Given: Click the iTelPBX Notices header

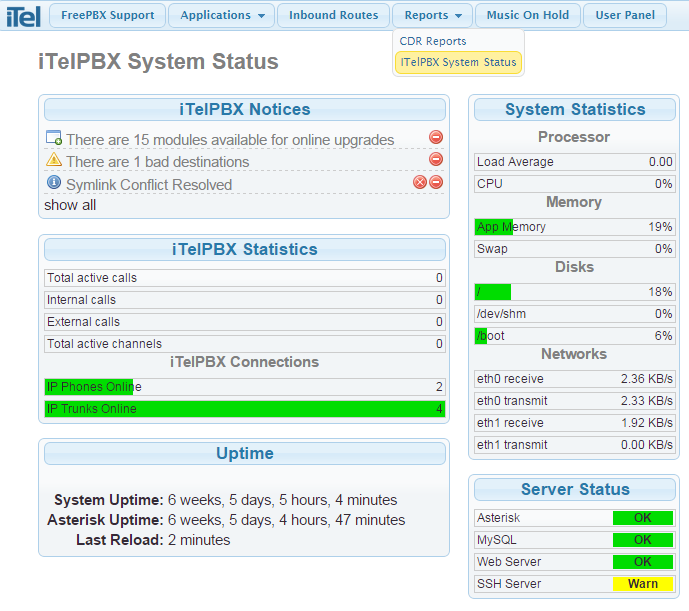Looking at the screenshot, I should pyautogui.click(x=245, y=109).
